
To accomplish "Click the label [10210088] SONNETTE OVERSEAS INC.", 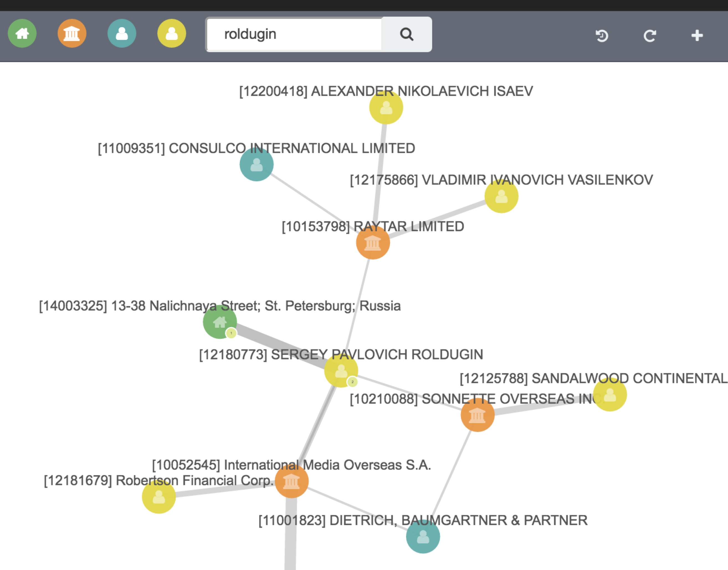I will point(478,399).
